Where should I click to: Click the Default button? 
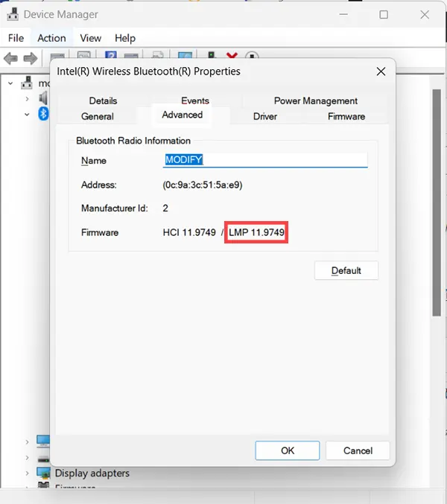[346, 270]
